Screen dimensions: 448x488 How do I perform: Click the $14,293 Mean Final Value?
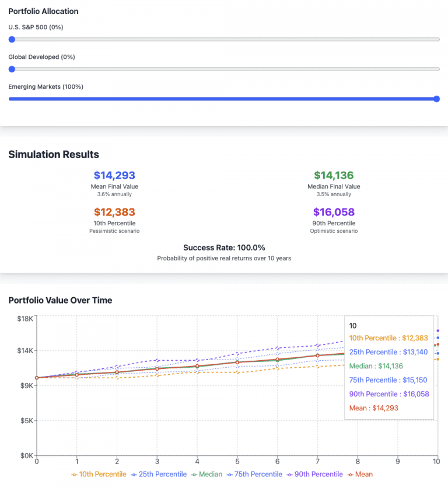coord(114,175)
